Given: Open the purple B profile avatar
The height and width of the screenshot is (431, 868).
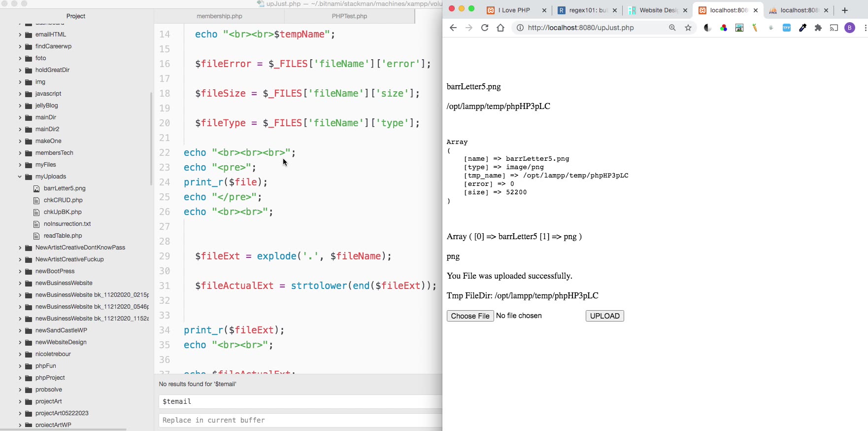Looking at the screenshot, I should tap(850, 28).
